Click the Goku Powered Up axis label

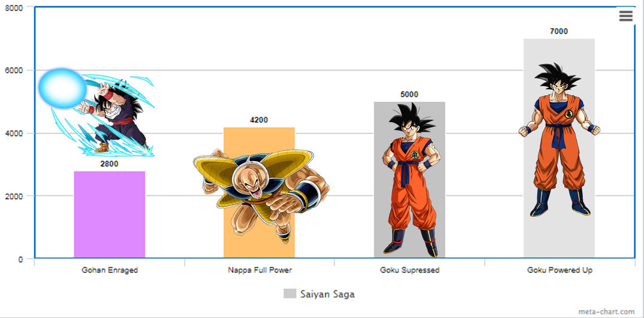coord(560,270)
